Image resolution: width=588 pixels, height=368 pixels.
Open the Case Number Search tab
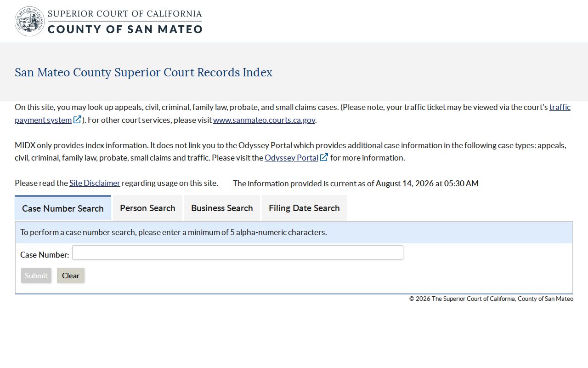pos(63,208)
